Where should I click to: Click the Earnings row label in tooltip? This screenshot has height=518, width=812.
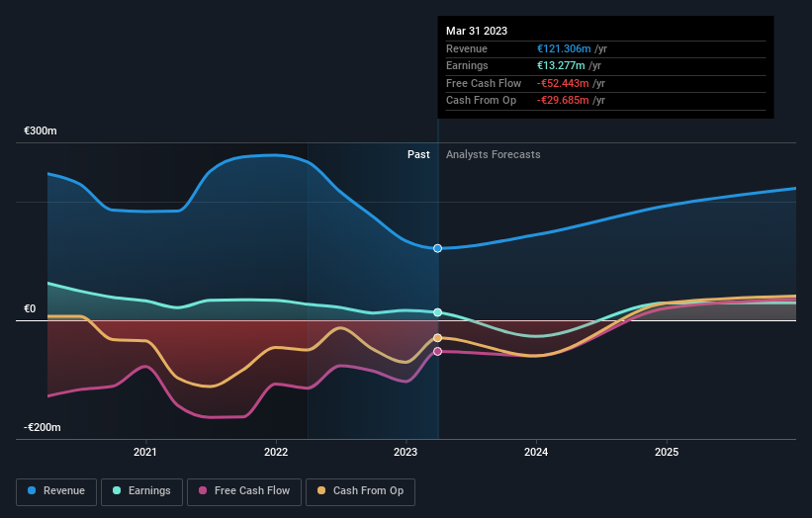click(467, 65)
